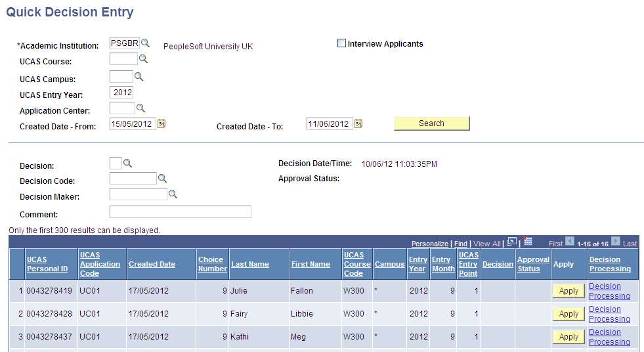Open Decision Processing for row 1

[609, 291]
